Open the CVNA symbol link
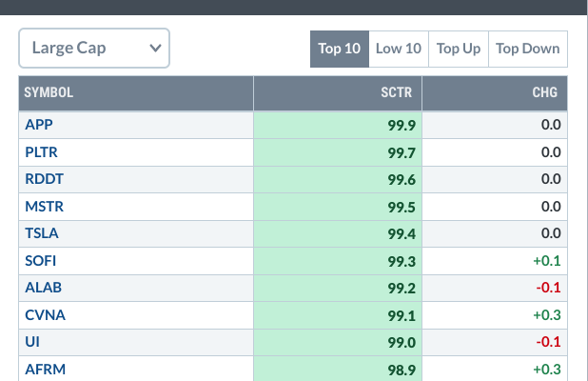 46,315
